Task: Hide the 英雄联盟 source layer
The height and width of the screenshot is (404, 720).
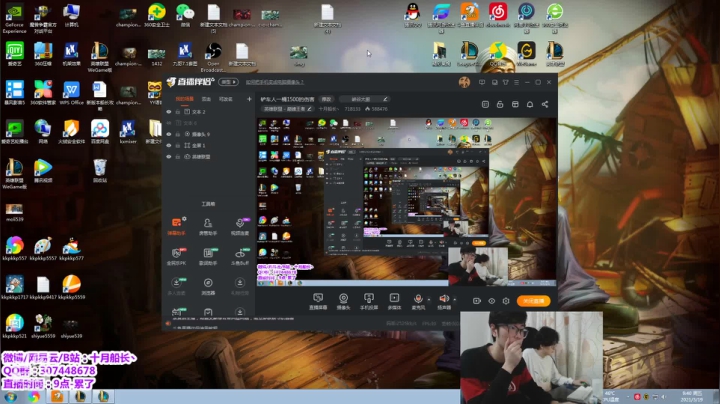Action: pos(169,157)
